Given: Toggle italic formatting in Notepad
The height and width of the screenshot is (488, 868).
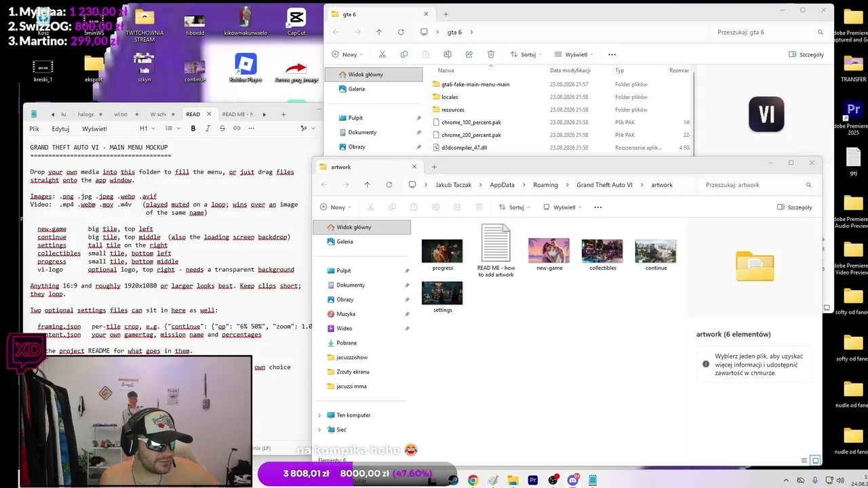Looking at the screenshot, I should [x=208, y=128].
